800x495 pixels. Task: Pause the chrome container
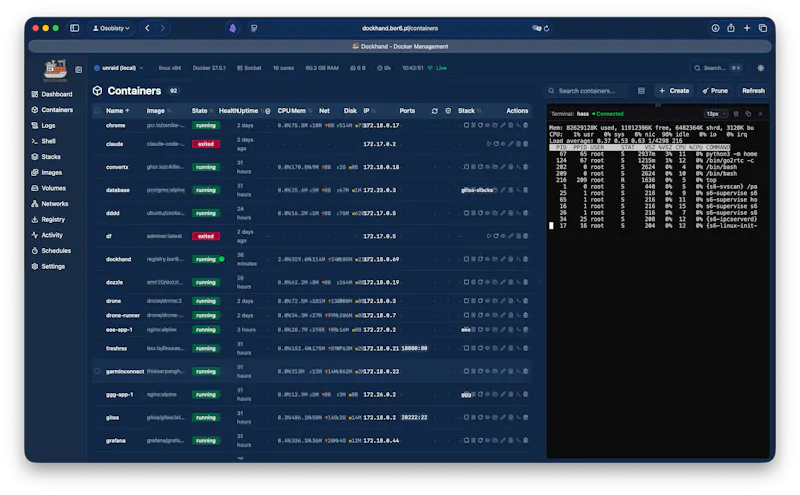pyautogui.click(x=473, y=125)
